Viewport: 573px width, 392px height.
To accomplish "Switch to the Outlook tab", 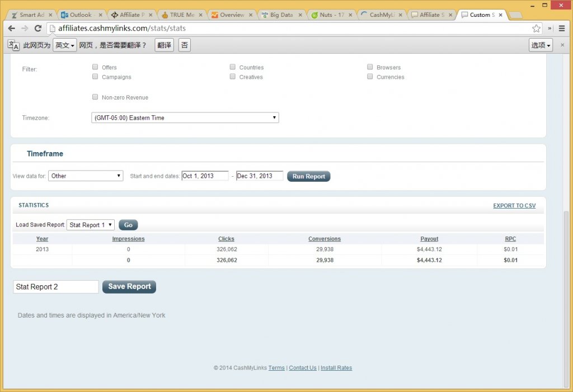I will [81, 15].
